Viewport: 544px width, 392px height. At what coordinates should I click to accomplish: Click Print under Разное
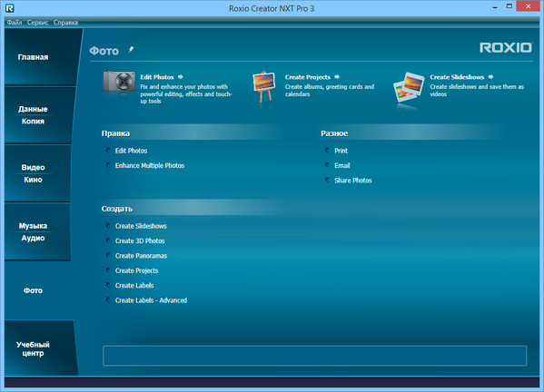[x=341, y=151]
